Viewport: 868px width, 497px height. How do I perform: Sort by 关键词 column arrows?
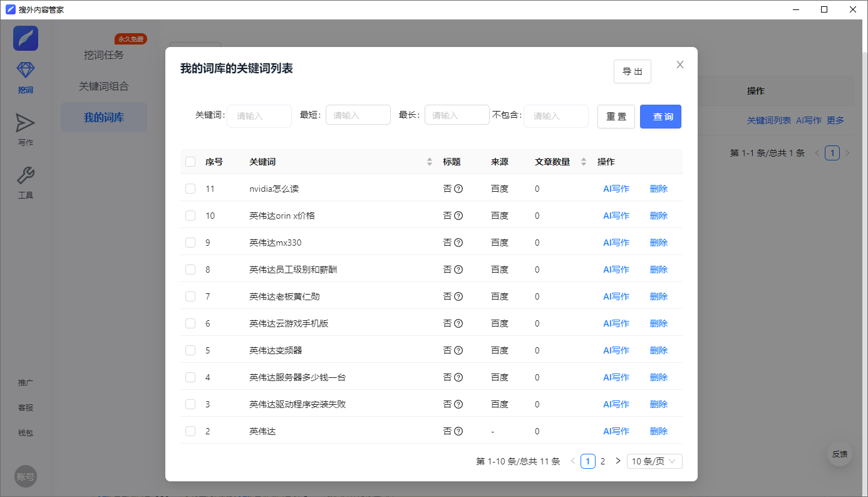(x=430, y=162)
